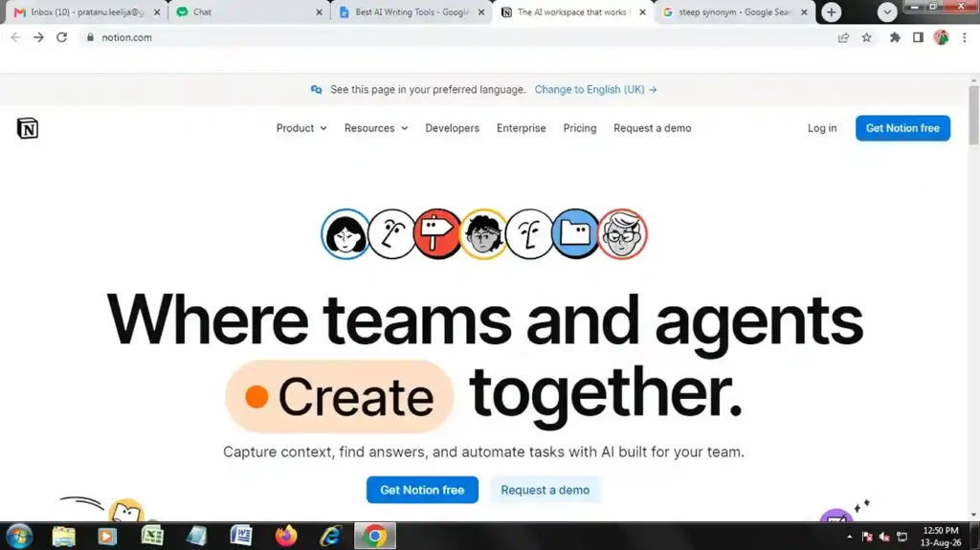Open the share page icon

pyautogui.click(x=843, y=37)
